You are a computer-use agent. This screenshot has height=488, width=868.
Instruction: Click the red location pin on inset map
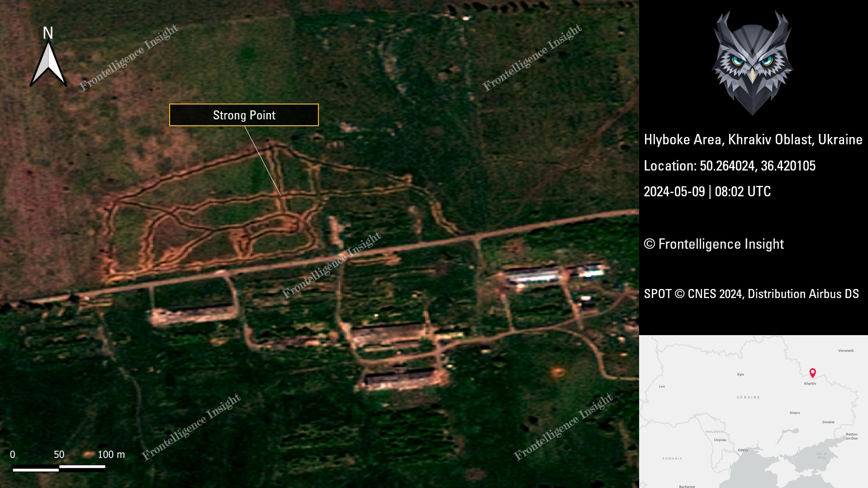tap(812, 373)
